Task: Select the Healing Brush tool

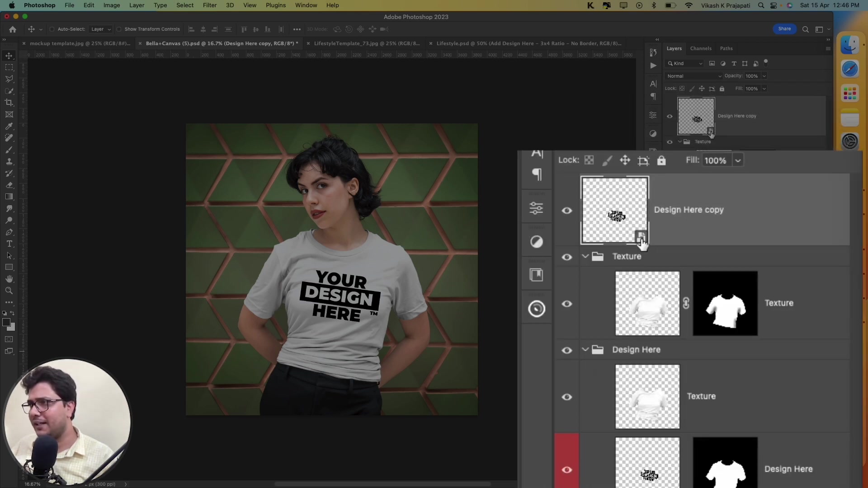Action: [9, 138]
